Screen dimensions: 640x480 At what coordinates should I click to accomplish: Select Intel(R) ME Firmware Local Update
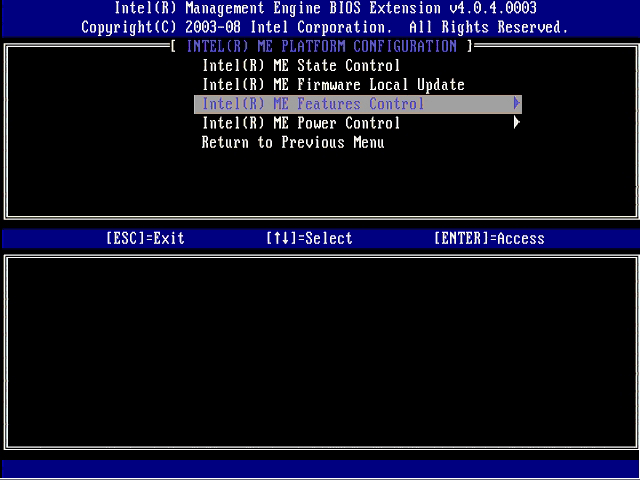click(x=333, y=85)
